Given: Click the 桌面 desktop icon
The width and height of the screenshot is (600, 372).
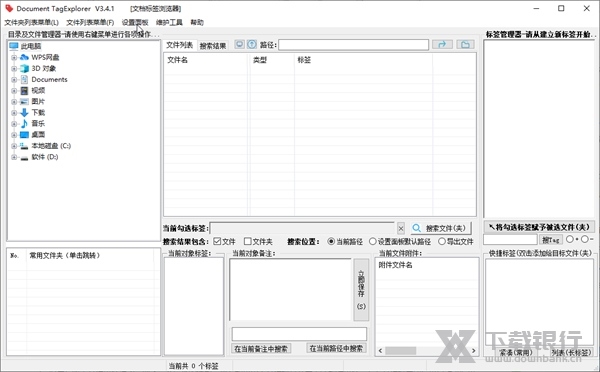Looking at the screenshot, I should 24,135.
